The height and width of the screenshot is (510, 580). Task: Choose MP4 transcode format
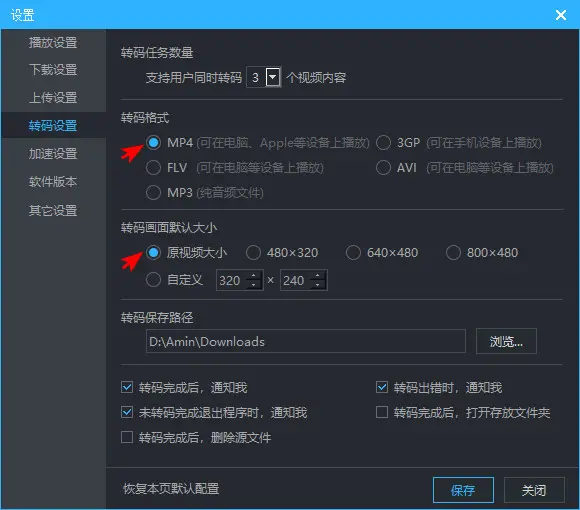153,142
